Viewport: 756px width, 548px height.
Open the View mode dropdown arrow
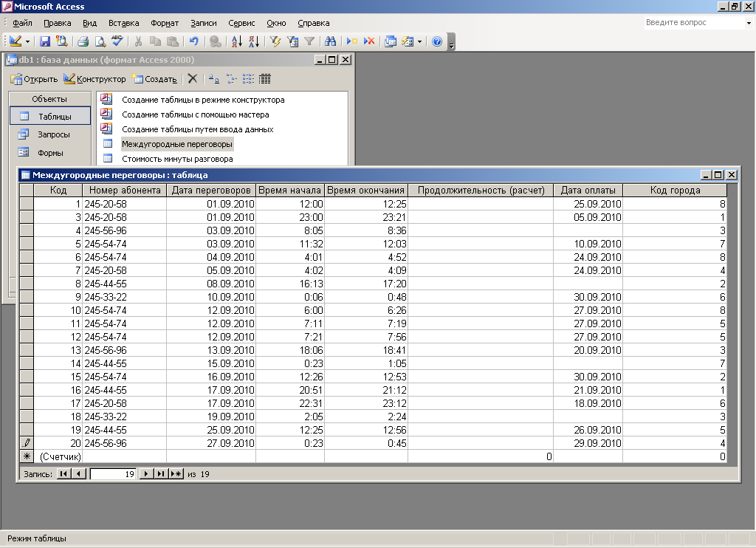pyautogui.click(x=27, y=41)
